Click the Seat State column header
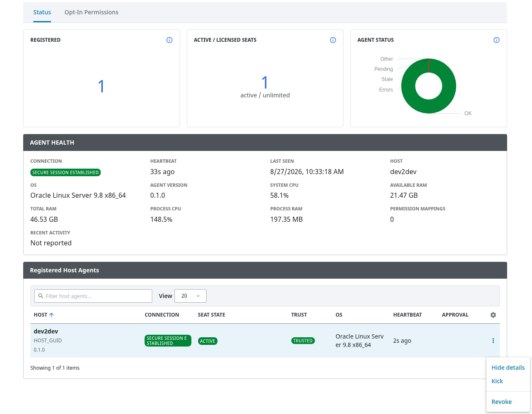This screenshot has height=414, width=532. tap(212, 315)
